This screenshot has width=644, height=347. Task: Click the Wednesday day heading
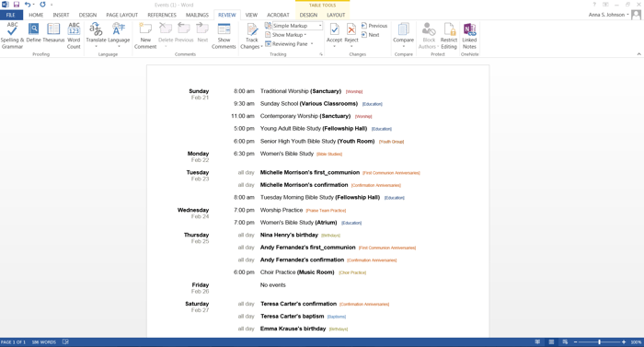click(193, 210)
